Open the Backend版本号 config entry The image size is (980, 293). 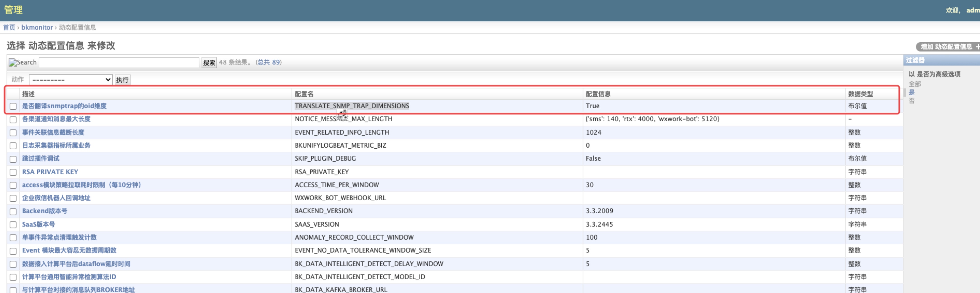pos(44,211)
